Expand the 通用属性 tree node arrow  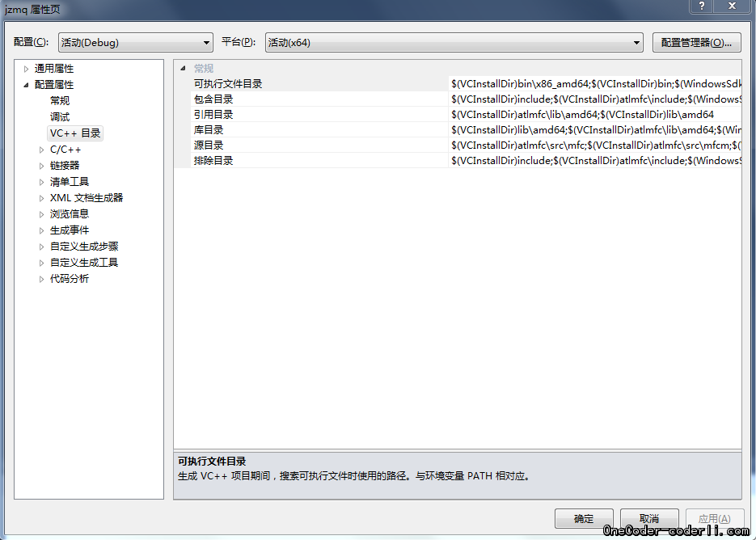(26, 69)
